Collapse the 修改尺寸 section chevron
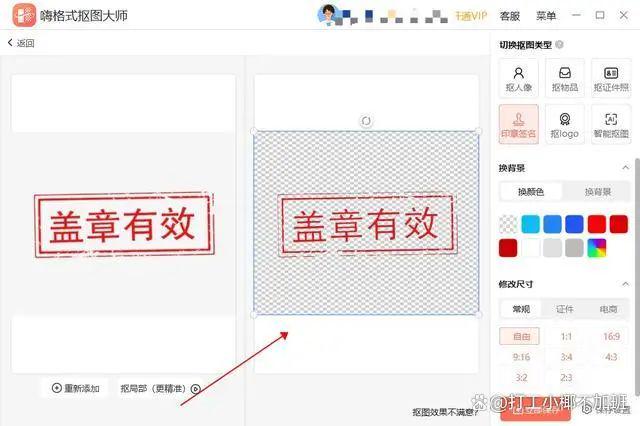Screen dimensions: 640x426 625,284
